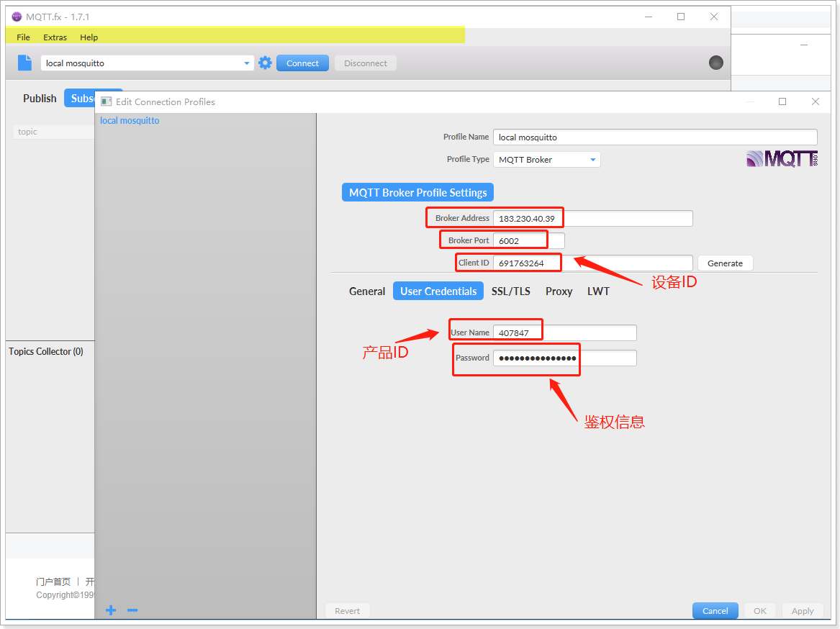Open the Extras menu
This screenshot has width=840, height=629.
pos(55,37)
